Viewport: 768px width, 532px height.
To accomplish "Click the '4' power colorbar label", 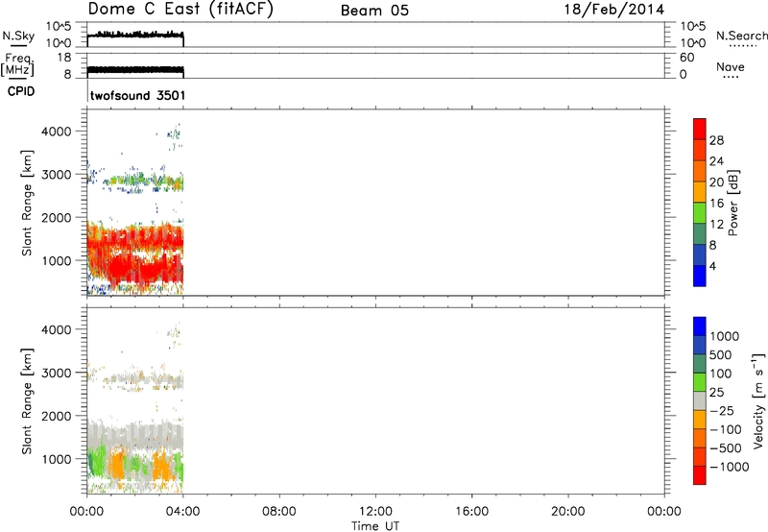I will click(x=712, y=267).
